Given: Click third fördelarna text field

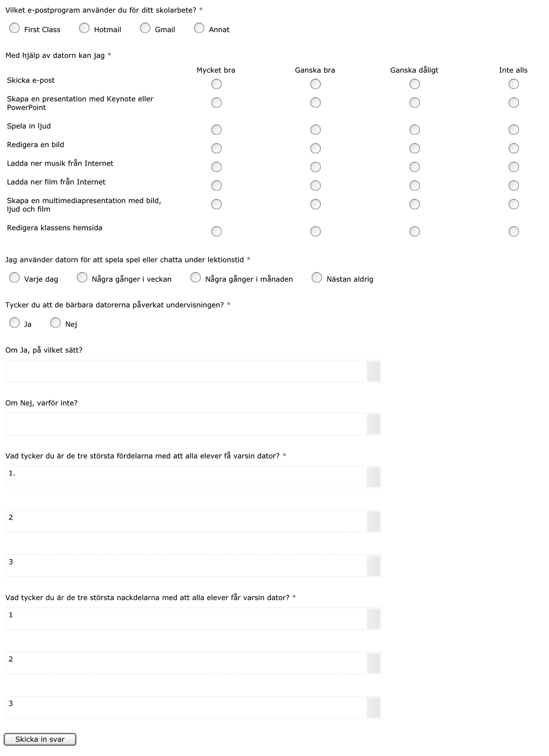Looking at the screenshot, I should 193,566.
